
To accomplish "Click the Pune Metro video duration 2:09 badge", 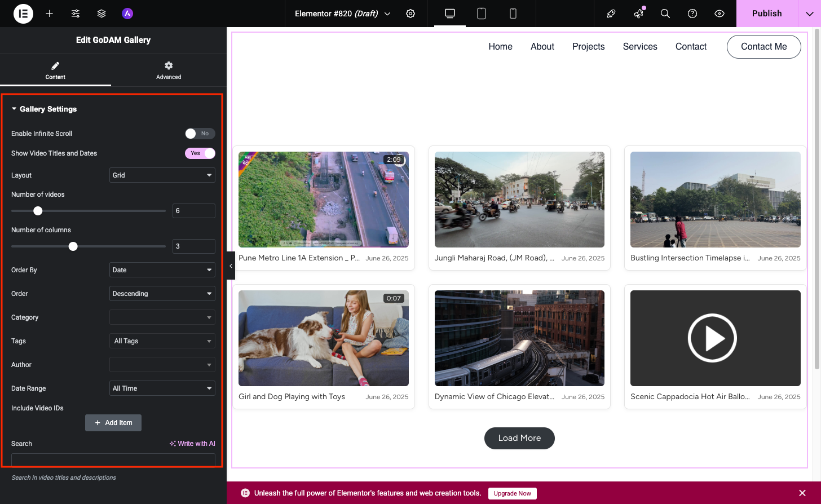I will click(x=394, y=160).
